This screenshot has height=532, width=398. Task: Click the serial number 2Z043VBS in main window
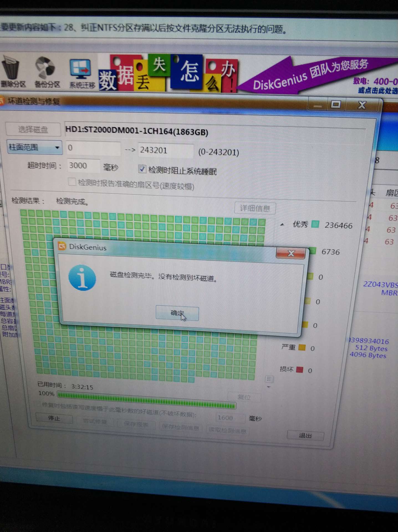(381, 285)
